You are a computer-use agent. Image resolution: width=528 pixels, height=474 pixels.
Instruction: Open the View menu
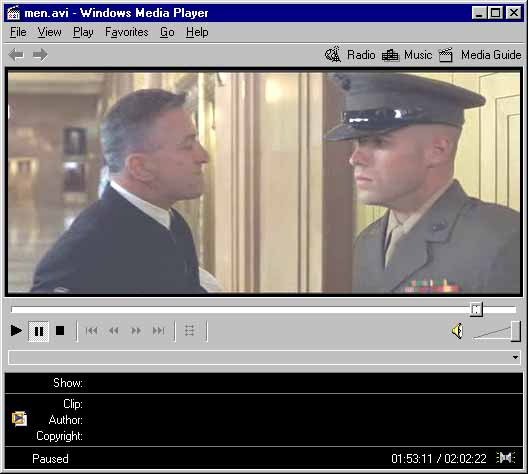[50, 32]
